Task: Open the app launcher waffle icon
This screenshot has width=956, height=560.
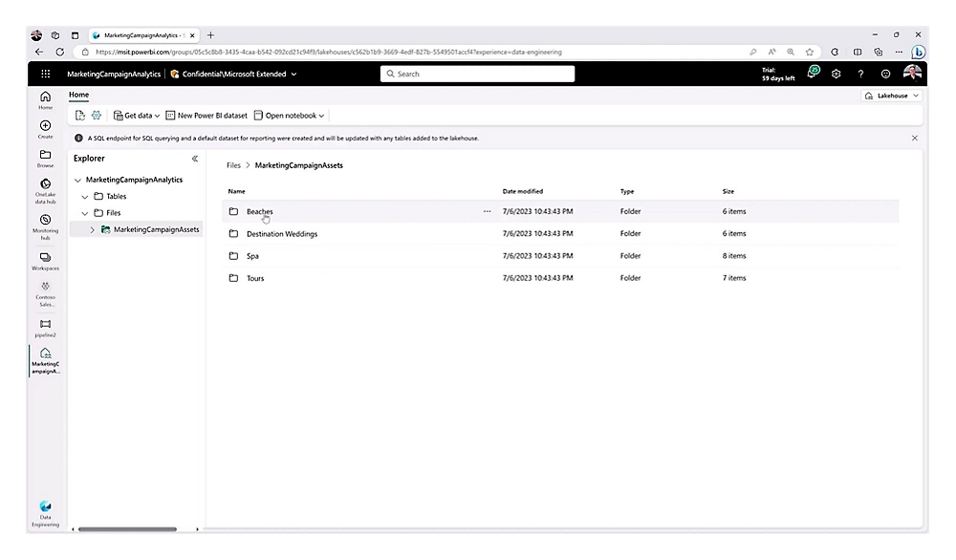Action: [45, 74]
